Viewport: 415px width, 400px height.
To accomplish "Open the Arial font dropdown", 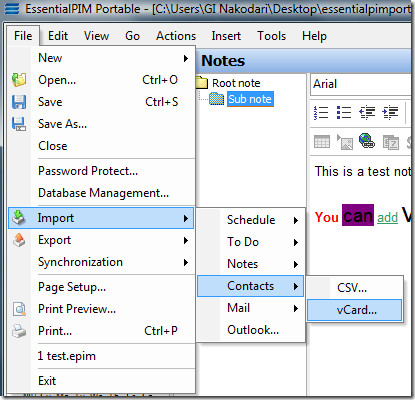I will 361,84.
